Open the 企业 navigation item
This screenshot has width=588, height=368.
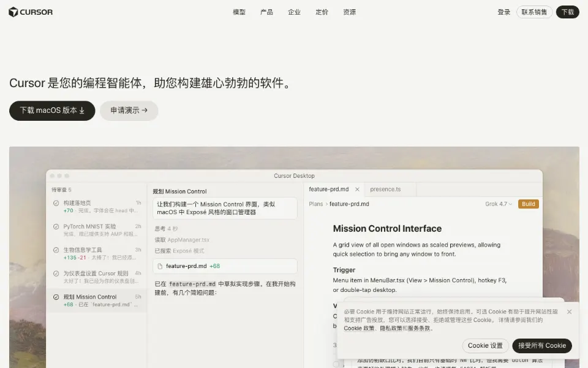(295, 12)
